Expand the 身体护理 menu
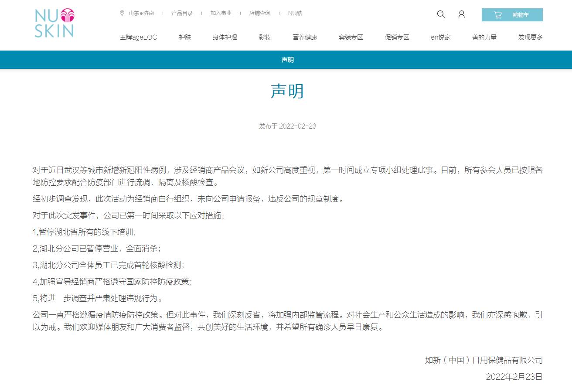Screen dimensions: 572x392 coord(225,37)
